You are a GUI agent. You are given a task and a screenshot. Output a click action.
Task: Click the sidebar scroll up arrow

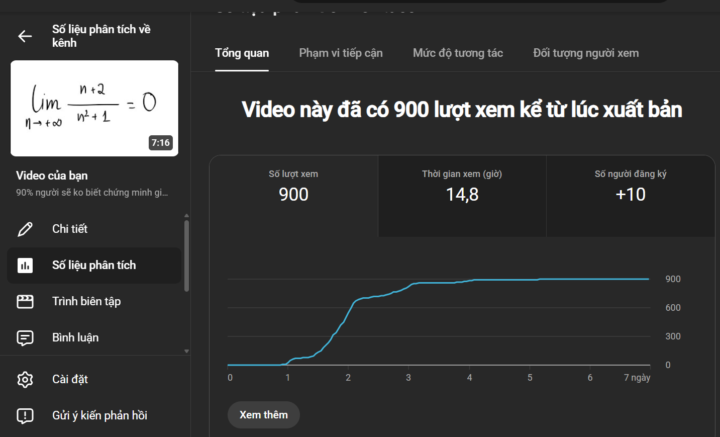pos(186,215)
